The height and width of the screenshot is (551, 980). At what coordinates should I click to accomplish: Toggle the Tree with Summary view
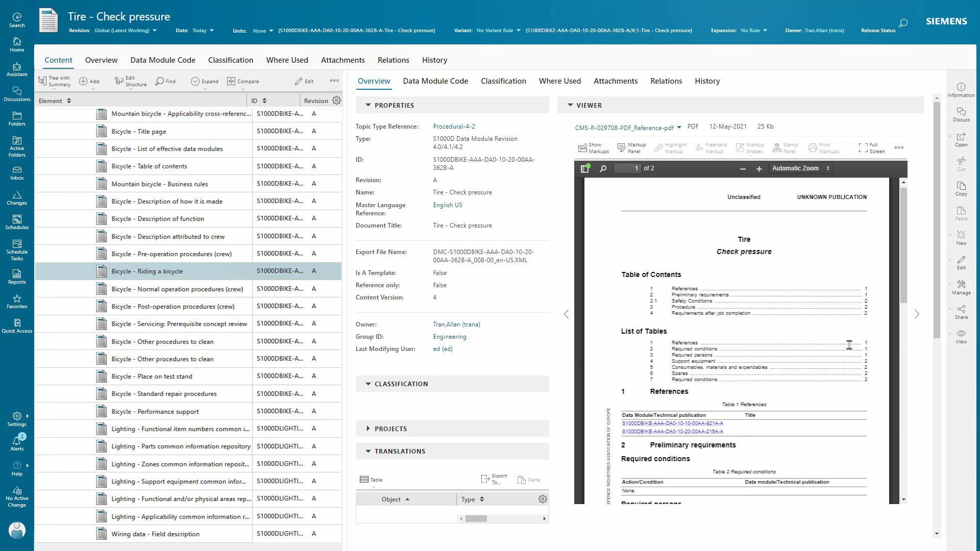point(54,81)
